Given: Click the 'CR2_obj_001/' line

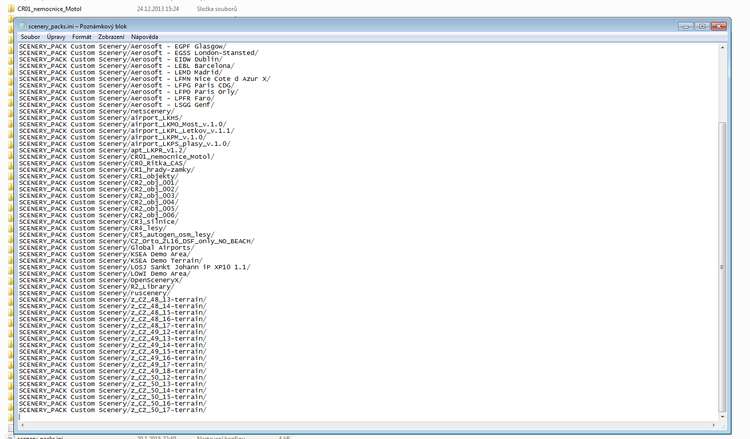Looking at the screenshot, I should 99,183.
